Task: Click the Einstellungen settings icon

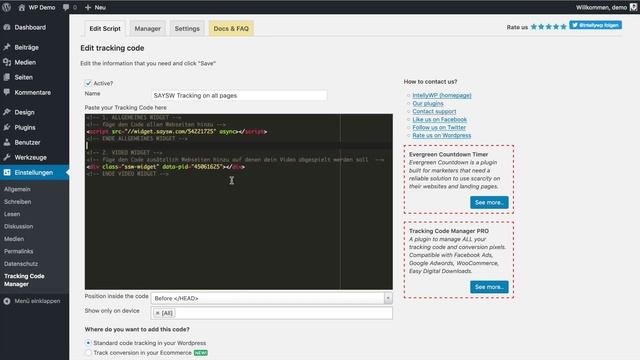Action: [7, 172]
